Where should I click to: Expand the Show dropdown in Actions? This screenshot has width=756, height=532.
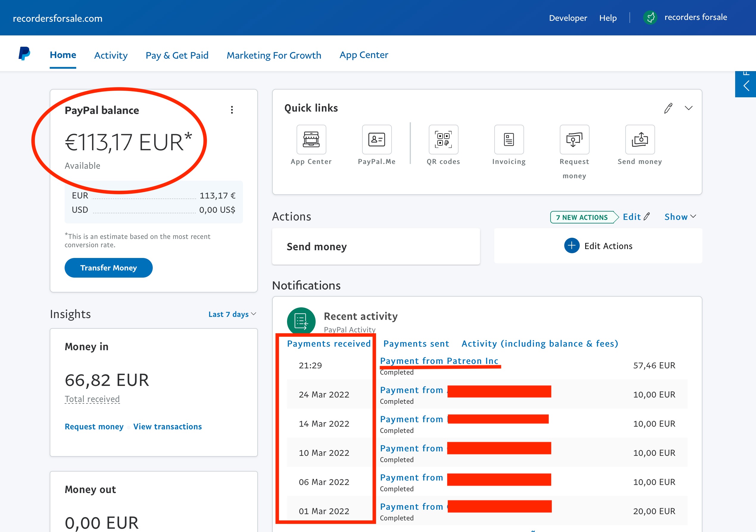tap(679, 217)
